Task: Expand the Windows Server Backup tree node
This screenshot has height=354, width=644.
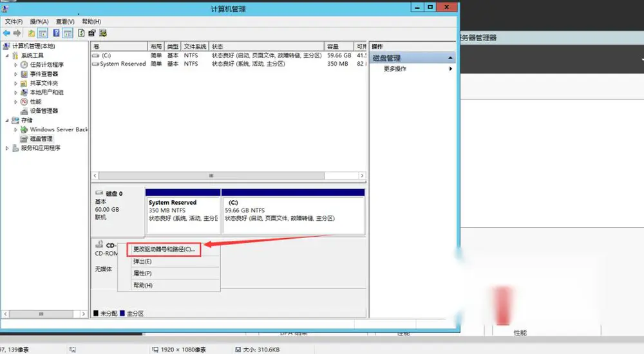Action: [15, 130]
